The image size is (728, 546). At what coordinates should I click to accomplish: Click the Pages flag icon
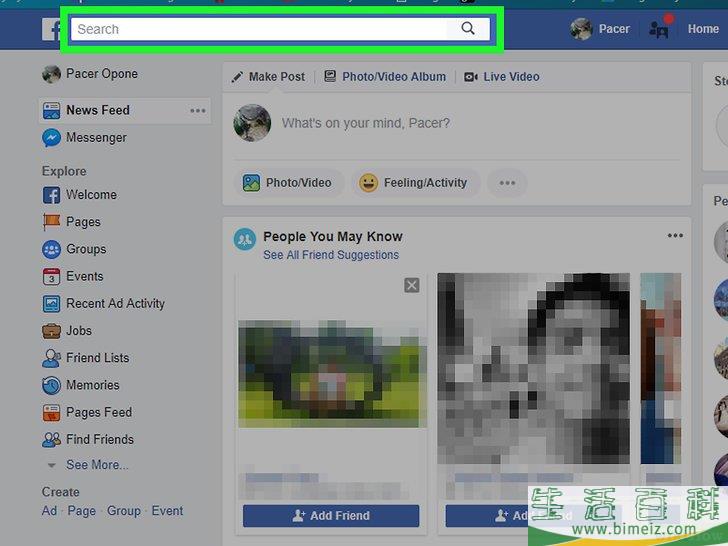(x=51, y=222)
